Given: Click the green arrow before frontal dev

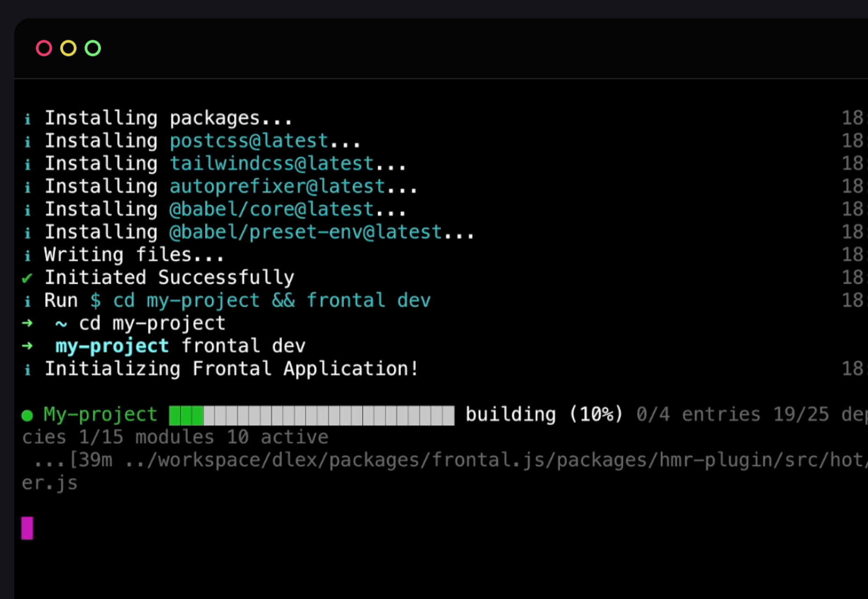Looking at the screenshot, I should point(28,346).
